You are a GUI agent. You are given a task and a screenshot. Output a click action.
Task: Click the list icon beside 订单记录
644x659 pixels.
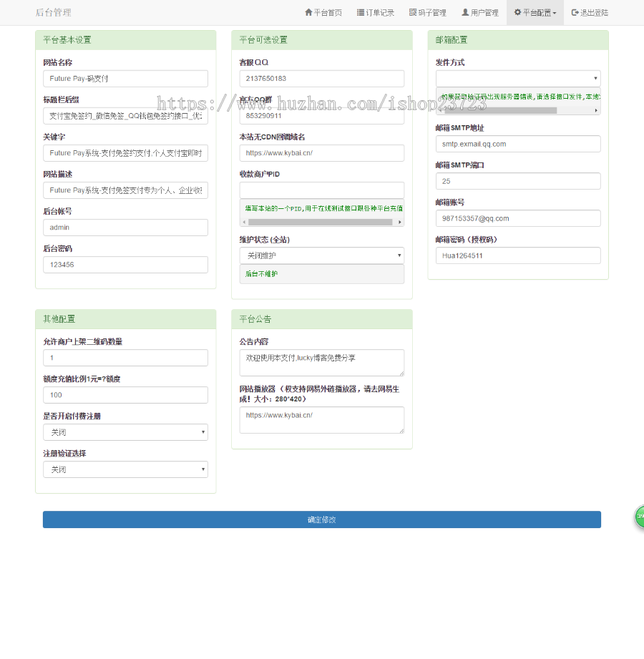(x=361, y=13)
